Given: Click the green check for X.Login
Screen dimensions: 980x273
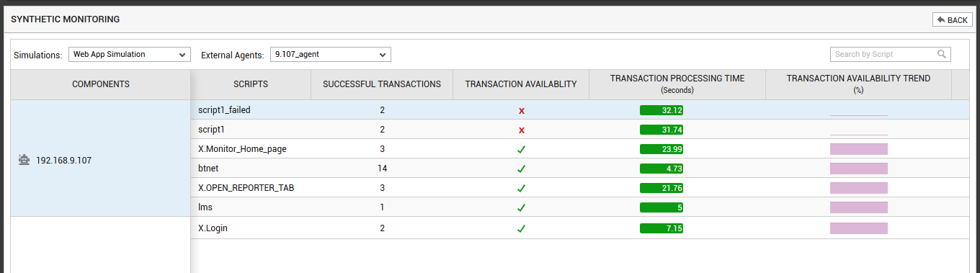Looking at the screenshot, I should (522, 228).
